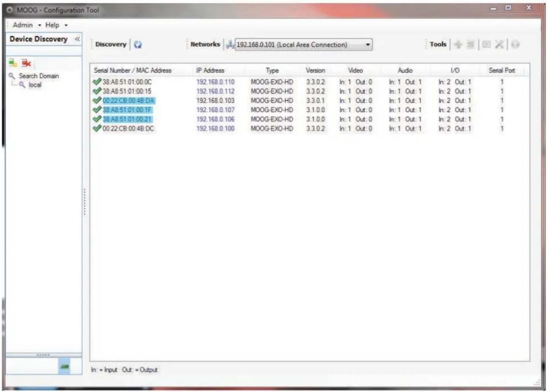Click the network adapter icon beside Networks
This screenshot has width=548, height=392.
(231, 44)
